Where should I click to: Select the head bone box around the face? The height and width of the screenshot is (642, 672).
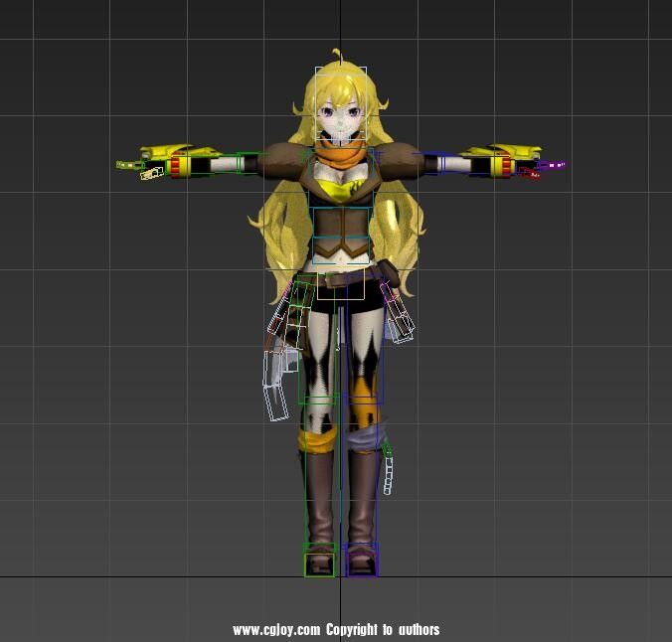coord(341,104)
